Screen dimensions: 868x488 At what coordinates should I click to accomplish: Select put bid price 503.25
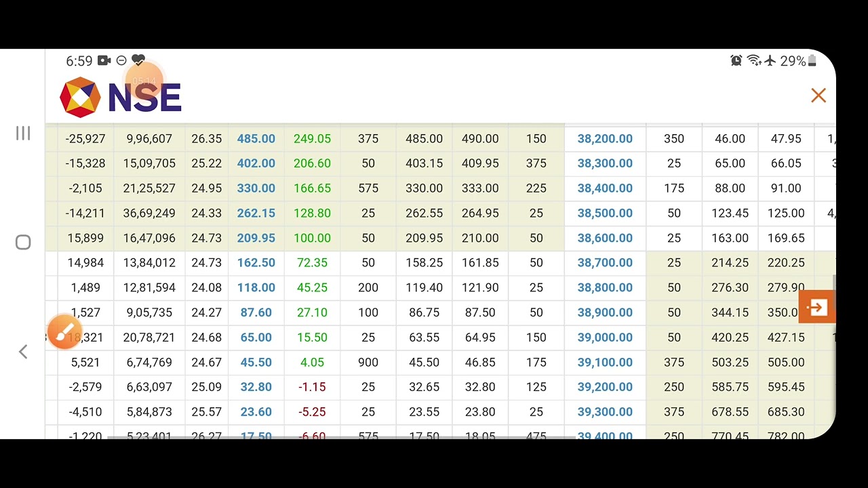pyautogui.click(x=730, y=362)
